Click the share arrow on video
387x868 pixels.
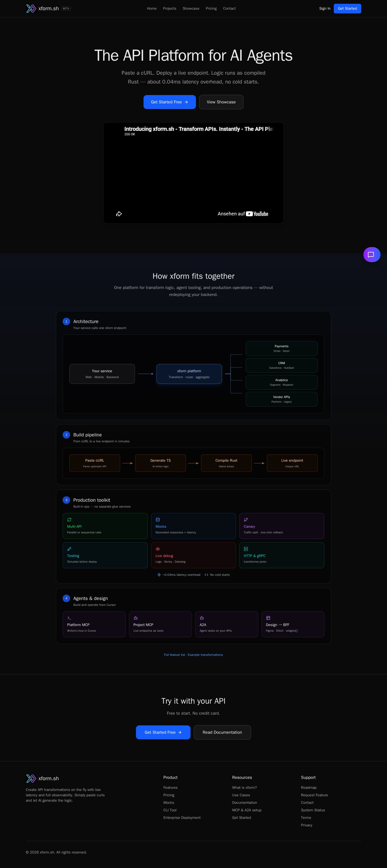pos(119,214)
